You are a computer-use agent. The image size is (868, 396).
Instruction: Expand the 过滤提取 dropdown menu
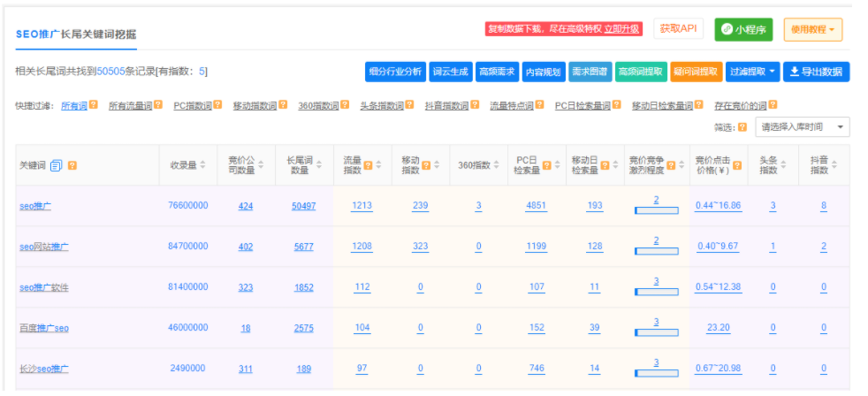tap(753, 72)
